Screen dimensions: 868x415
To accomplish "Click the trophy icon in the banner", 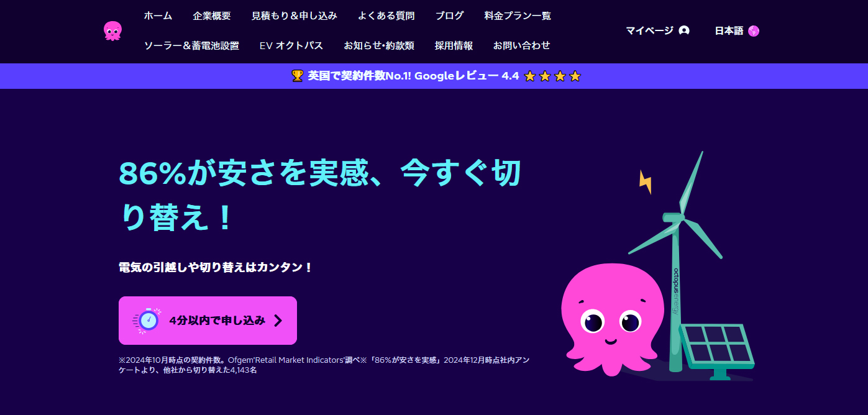I will click(297, 76).
